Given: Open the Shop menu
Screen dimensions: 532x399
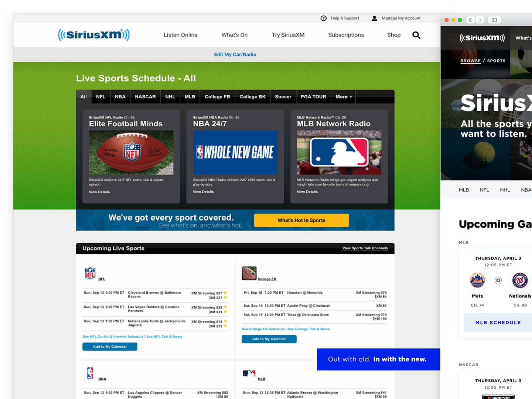Looking at the screenshot, I should pyautogui.click(x=394, y=35).
